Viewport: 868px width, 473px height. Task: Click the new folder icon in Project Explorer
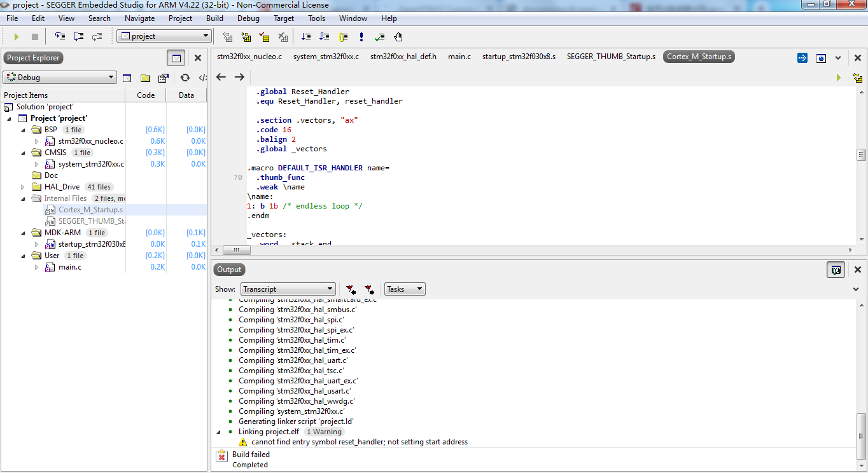click(145, 78)
